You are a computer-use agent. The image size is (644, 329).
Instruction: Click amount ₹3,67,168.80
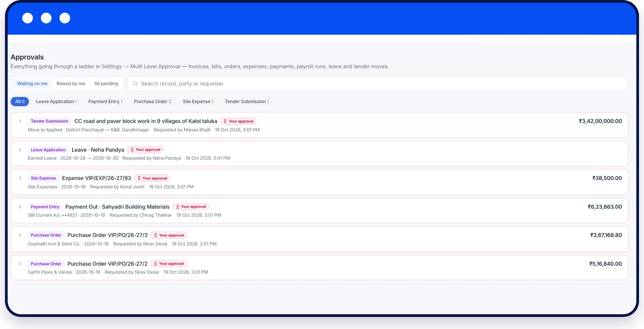tap(606, 235)
